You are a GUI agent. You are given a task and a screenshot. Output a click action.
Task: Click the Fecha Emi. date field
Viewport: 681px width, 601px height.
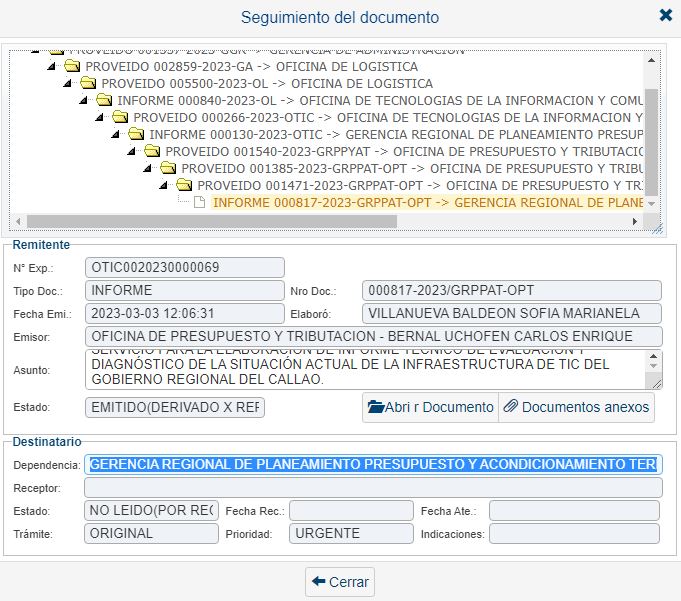tap(185, 314)
